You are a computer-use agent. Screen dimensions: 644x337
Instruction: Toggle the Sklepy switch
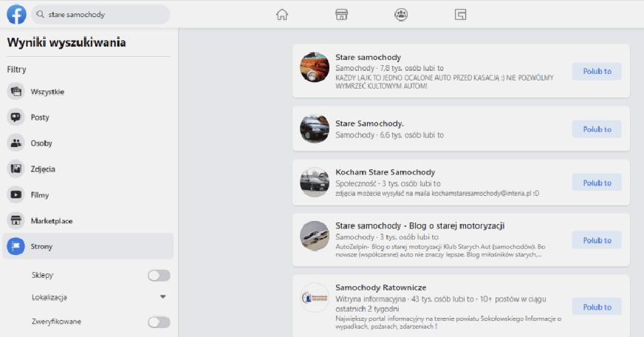coord(159,276)
